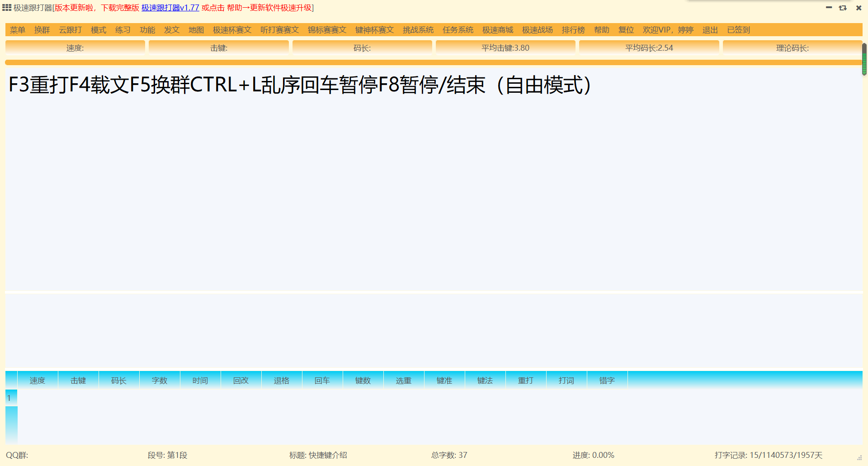Select 锦标赛赛文 in menu bar

pos(327,30)
